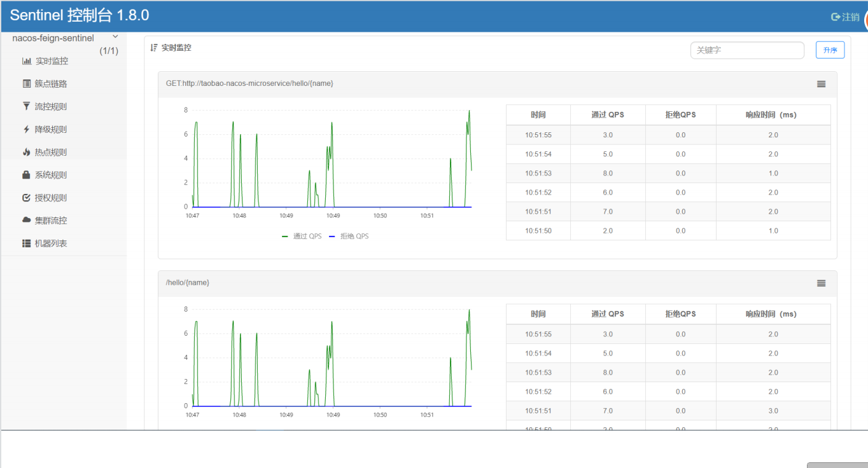This screenshot has width=868, height=468.
Task: Click 响应时间（ms）header in first table
Action: (773, 115)
